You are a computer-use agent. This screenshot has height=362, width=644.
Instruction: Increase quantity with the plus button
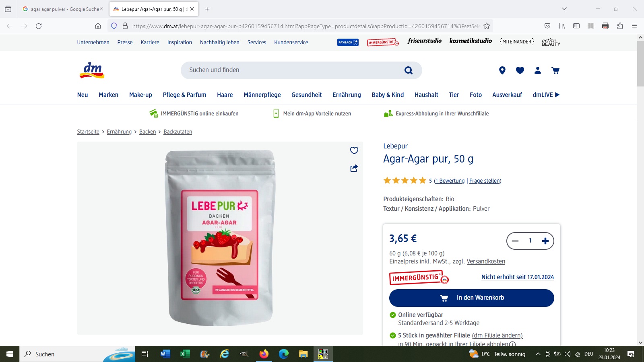[x=545, y=241]
